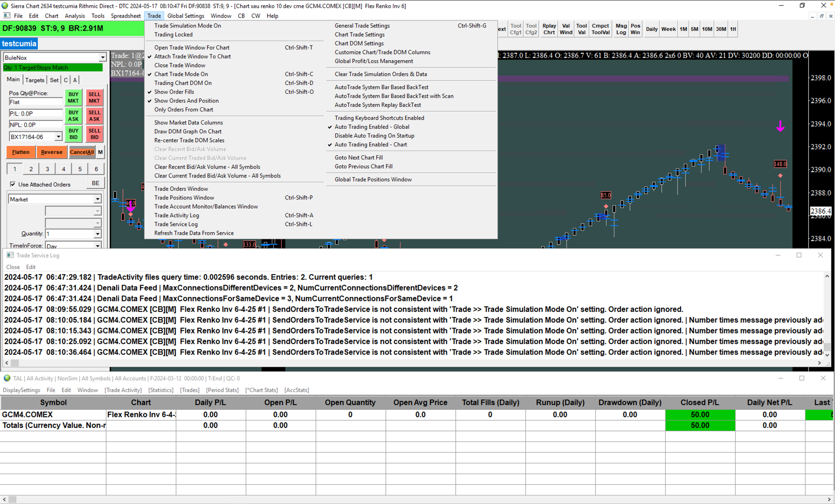Screen dimensions: 835x504
Task: Click the green BUY MKT button
Action: 73,97
